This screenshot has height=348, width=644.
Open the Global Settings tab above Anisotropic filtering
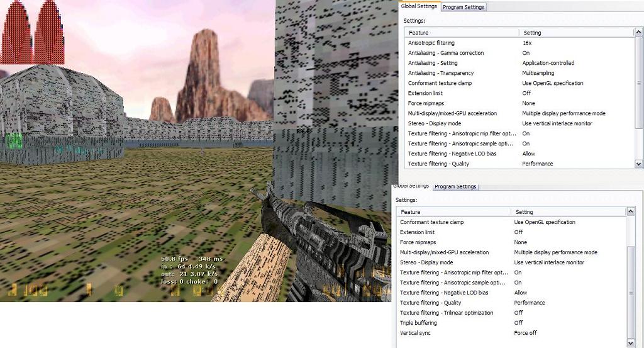(x=419, y=6)
